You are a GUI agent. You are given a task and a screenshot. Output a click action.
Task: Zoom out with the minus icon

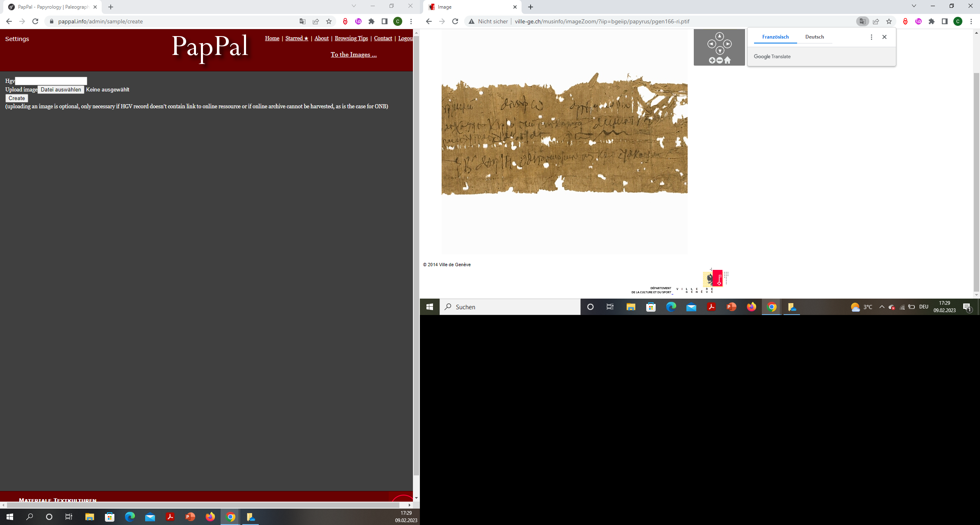coord(719,61)
